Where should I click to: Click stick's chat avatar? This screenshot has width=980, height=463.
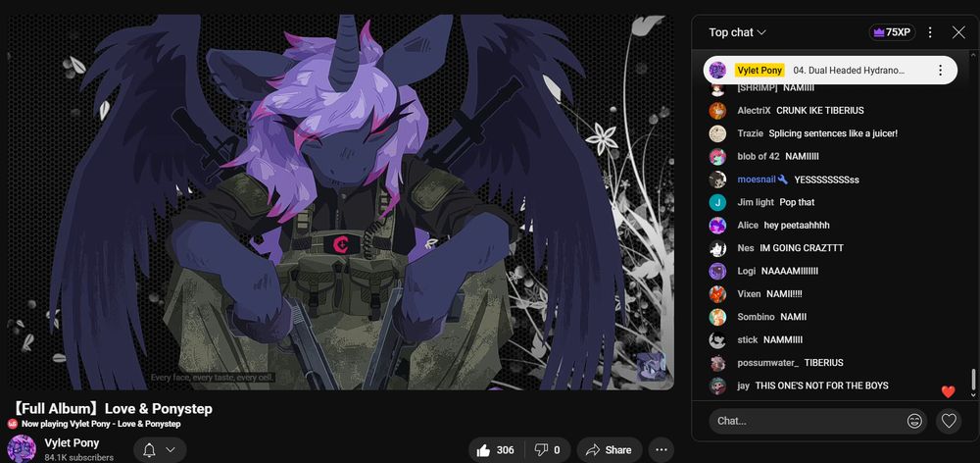click(x=717, y=339)
